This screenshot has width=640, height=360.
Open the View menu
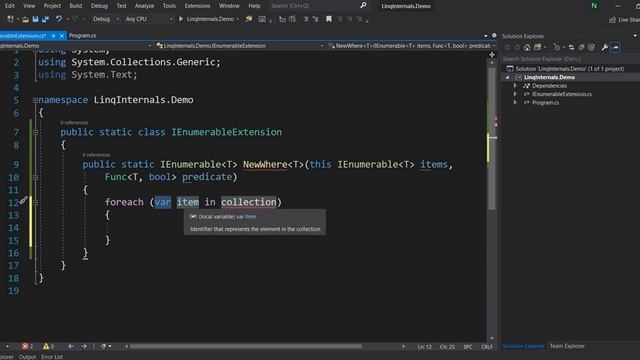pyautogui.click(x=29, y=6)
